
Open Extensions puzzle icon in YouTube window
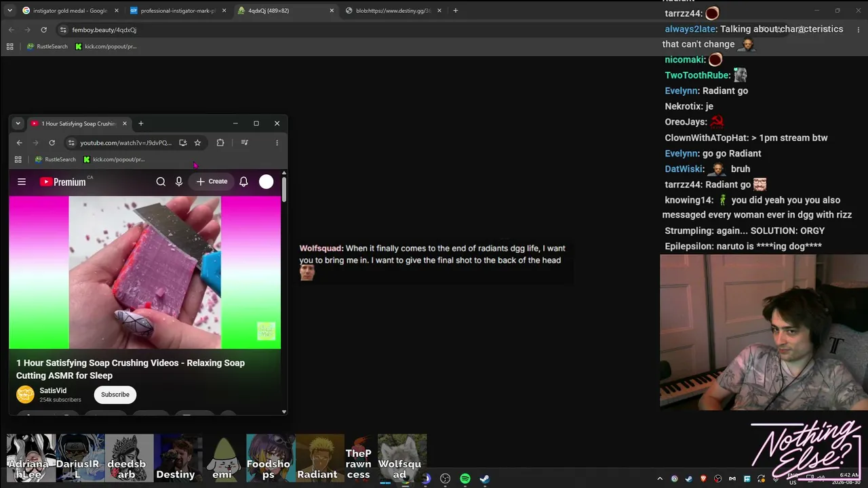coord(220,143)
